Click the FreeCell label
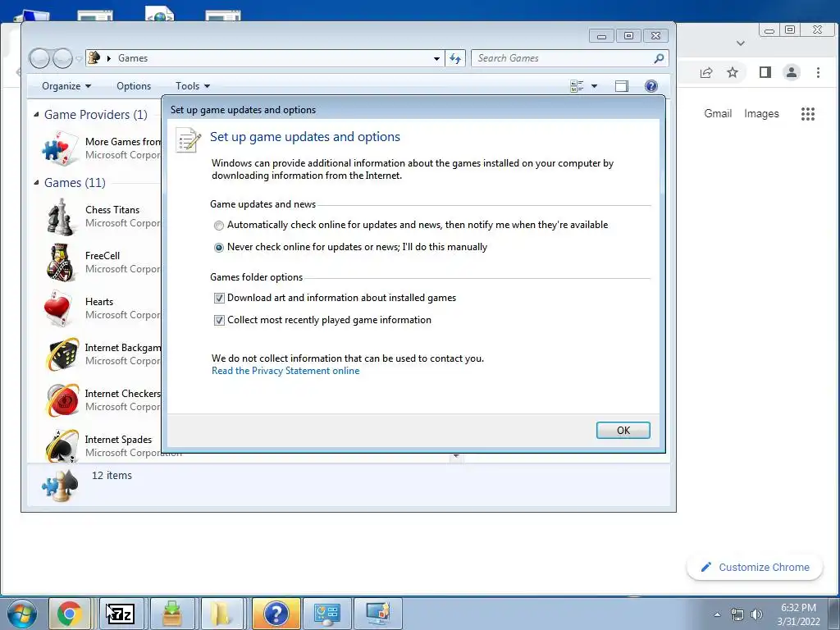The width and height of the screenshot is (840, 630). [x=103, y=256]
